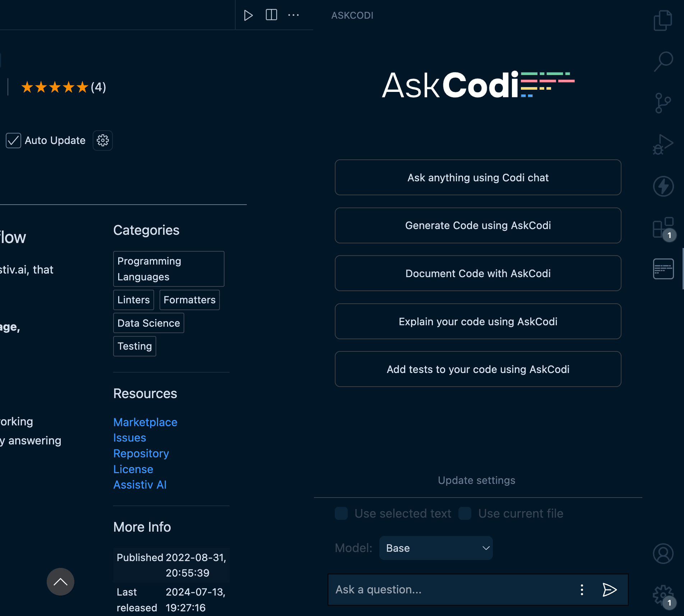Image resolution: width=684 pixels, height=616 pixels.
Task: Click the extension settings gear next to Auto Update
Action: click(x=103, y=140)
